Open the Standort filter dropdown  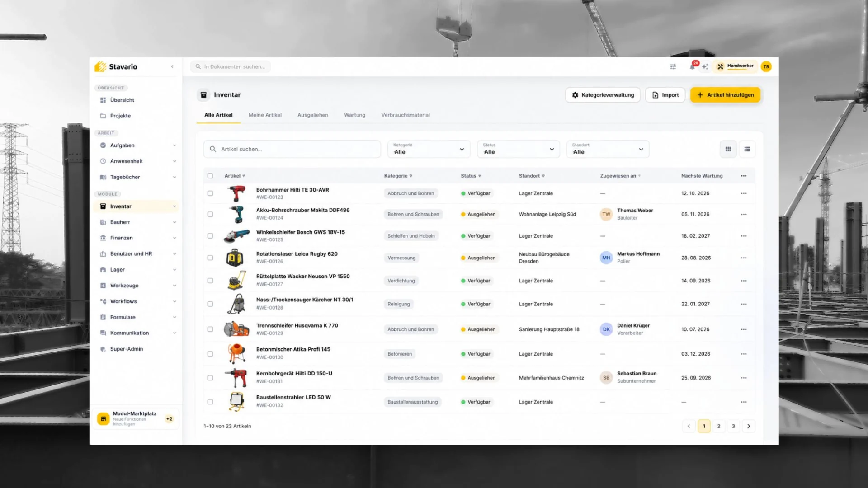608,149
